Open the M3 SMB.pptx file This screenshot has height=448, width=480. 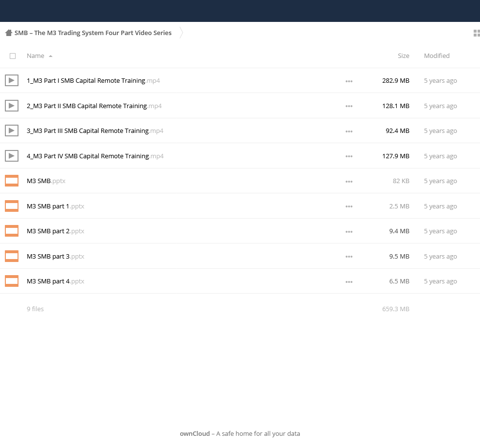coord(46,181)
